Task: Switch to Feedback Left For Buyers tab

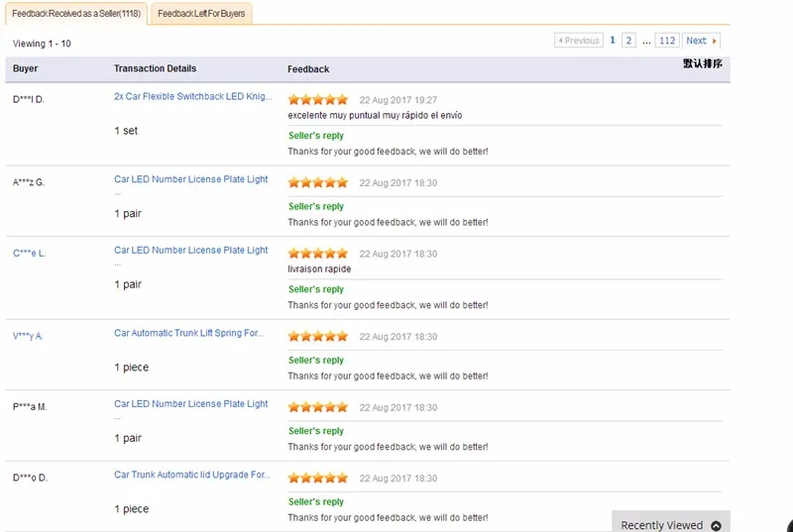Action: [201, 14]
